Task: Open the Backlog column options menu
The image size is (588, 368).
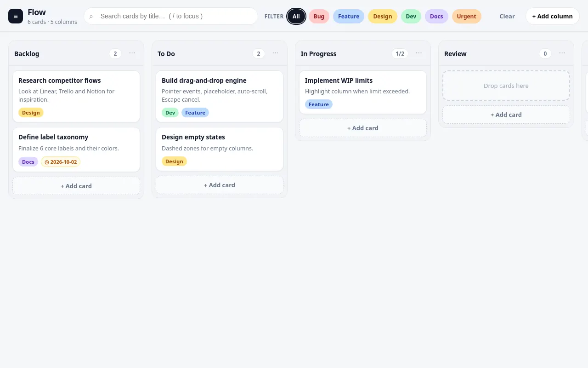Action: (132, 53)
